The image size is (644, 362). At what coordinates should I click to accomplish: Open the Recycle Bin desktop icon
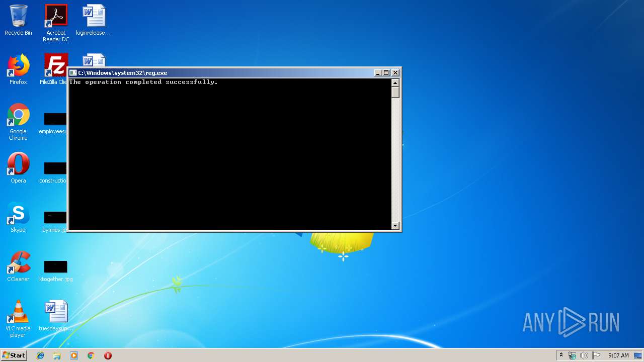18,20
